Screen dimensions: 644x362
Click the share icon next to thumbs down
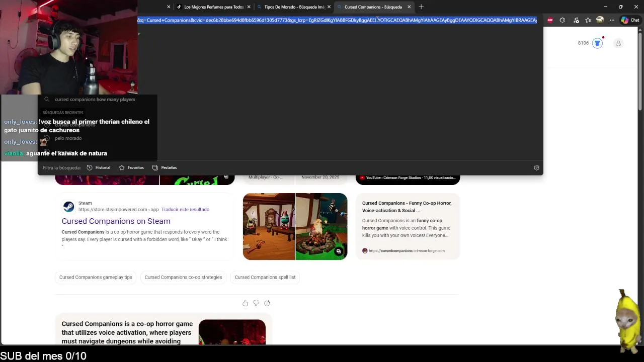click(x=267, y=303)
